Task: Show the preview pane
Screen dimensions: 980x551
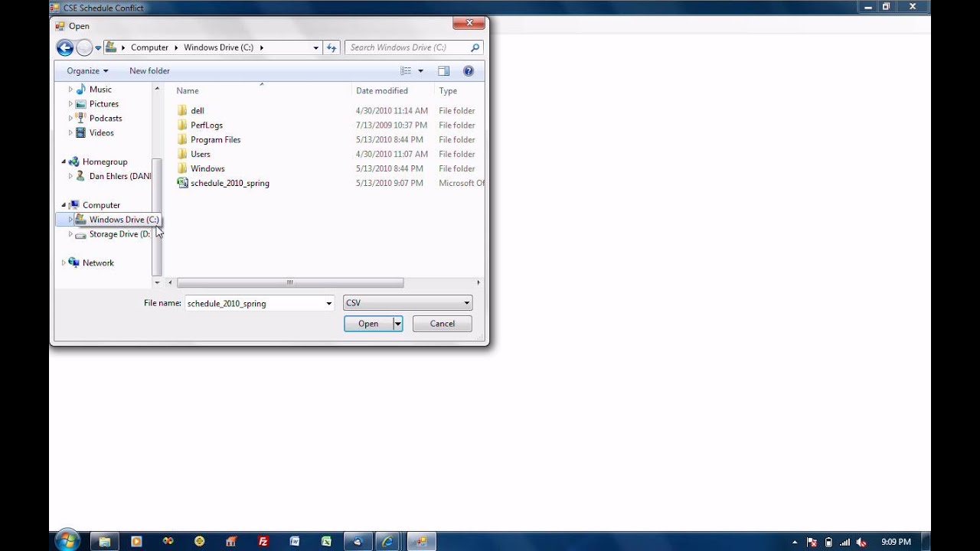Action: click(x=443, y=70)
